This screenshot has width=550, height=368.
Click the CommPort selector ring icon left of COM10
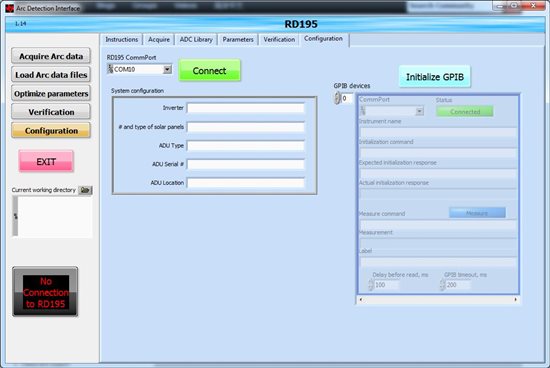point(110,69)
